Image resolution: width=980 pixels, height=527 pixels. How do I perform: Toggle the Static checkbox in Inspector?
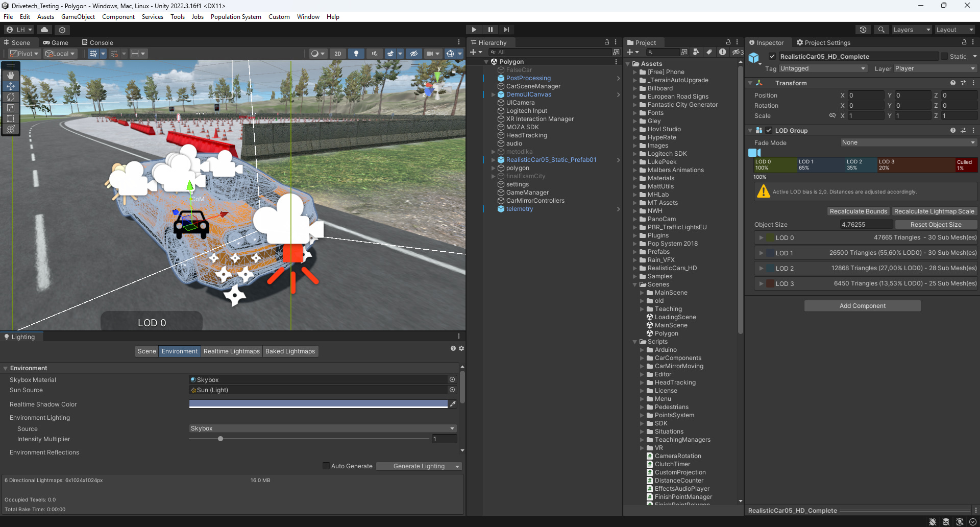(x=944, y=57)
